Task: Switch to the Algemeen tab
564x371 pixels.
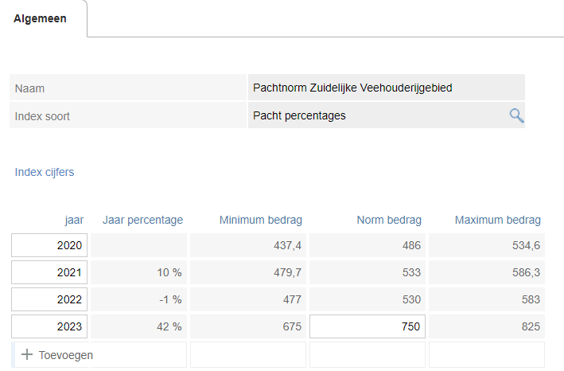Action: click(40, 18)
